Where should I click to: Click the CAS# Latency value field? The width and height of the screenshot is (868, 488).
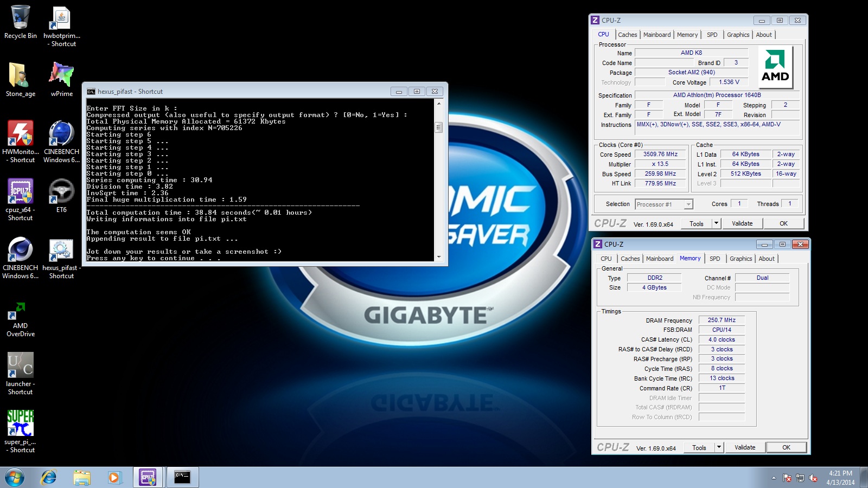722,339
